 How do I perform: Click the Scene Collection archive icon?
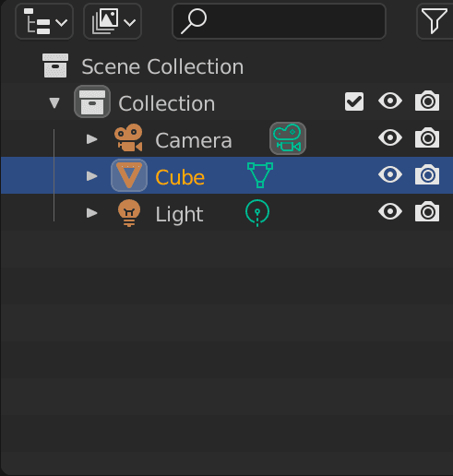(x=55, y=65)
